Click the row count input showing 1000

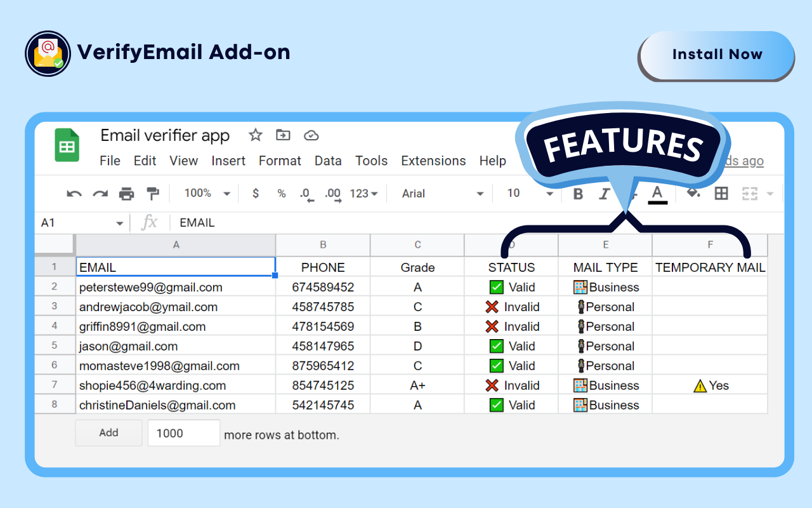point(183,432)
